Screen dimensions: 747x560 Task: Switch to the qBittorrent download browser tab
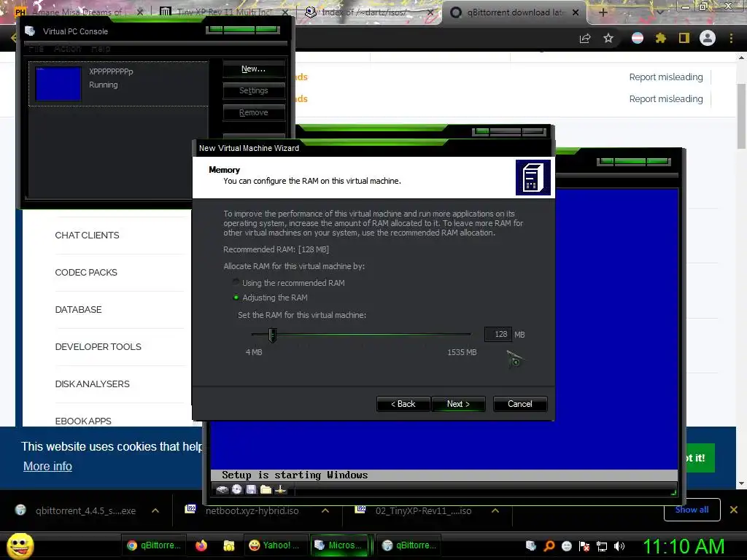pyautogui.click(x=514, y=12)
